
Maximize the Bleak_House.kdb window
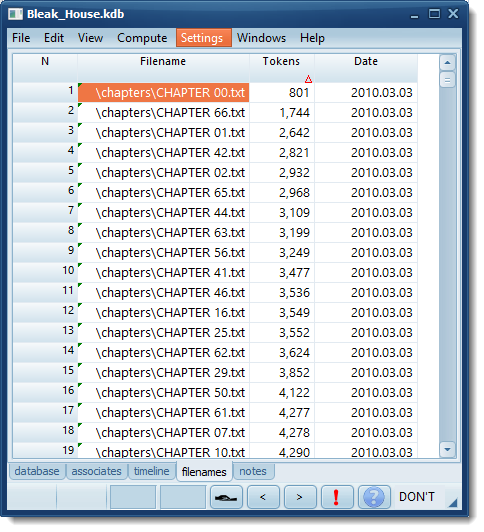(x=434, y=14)
